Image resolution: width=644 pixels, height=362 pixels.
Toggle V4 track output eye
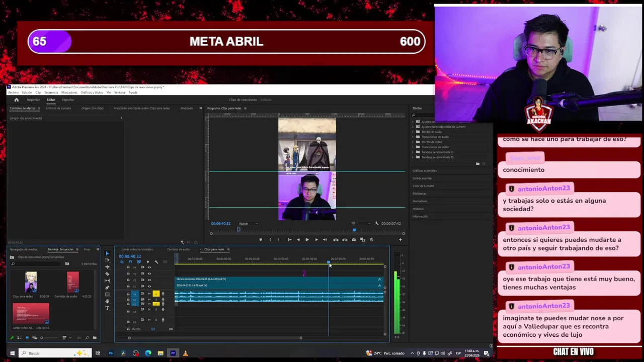click(x=149, y=267)
